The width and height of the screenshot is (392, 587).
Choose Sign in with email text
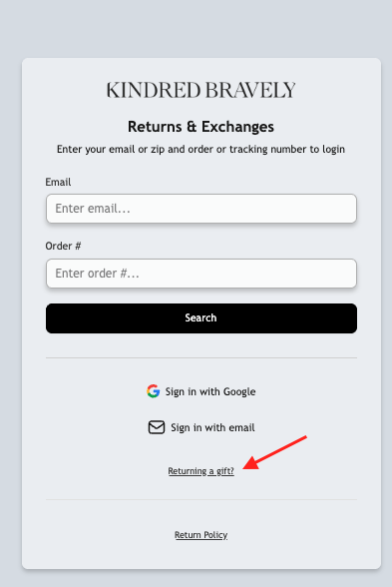[x=212, y=427]
